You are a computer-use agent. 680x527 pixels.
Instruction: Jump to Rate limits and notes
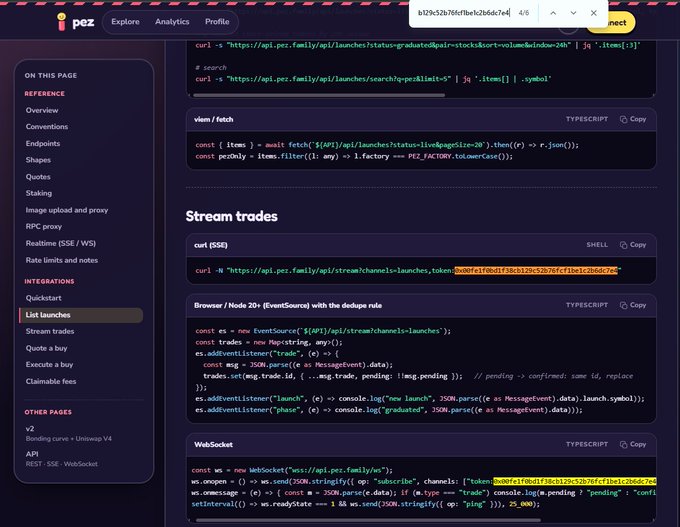[62, 260]
